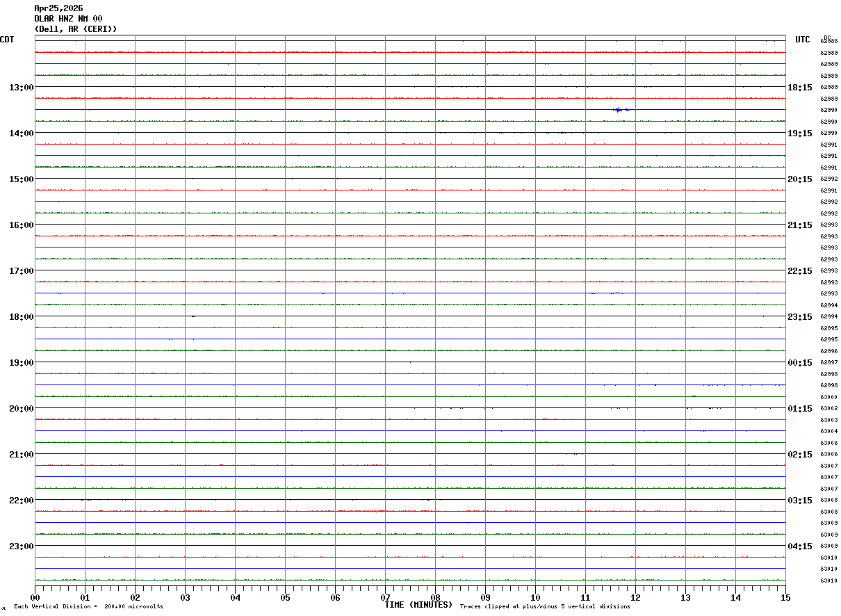841x616 pixels.
Task: Select the 16:00 CDT time label
Action: tap(22, 225)
